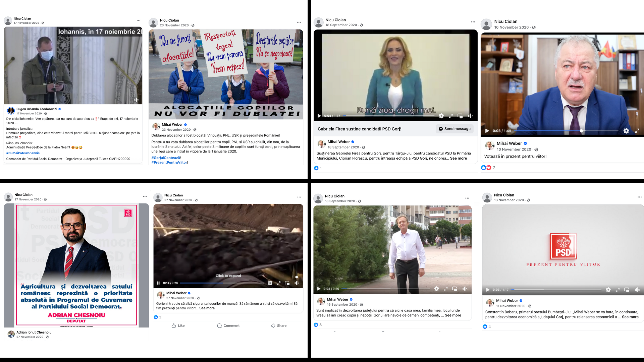Open Mihai Weber avatar in 18 September Firea post
Image resolution: width=644 pixels, height=362 pixels.
321,144
